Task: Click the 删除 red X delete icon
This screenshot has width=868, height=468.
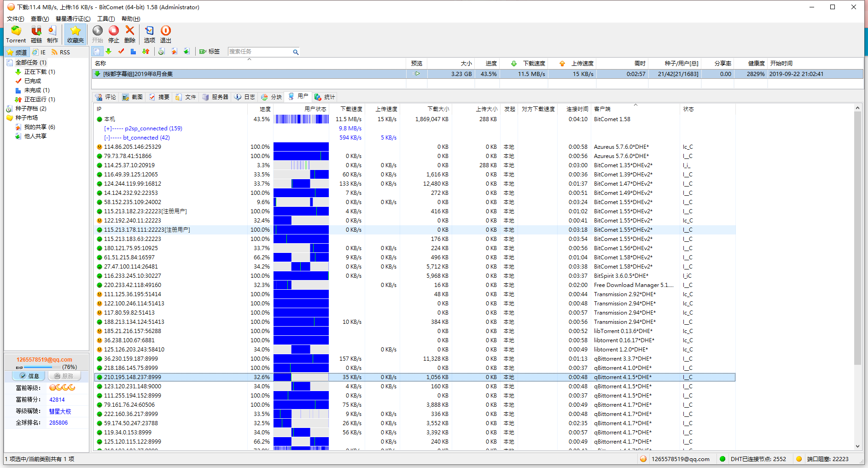Action: click(x=130, y=31)
